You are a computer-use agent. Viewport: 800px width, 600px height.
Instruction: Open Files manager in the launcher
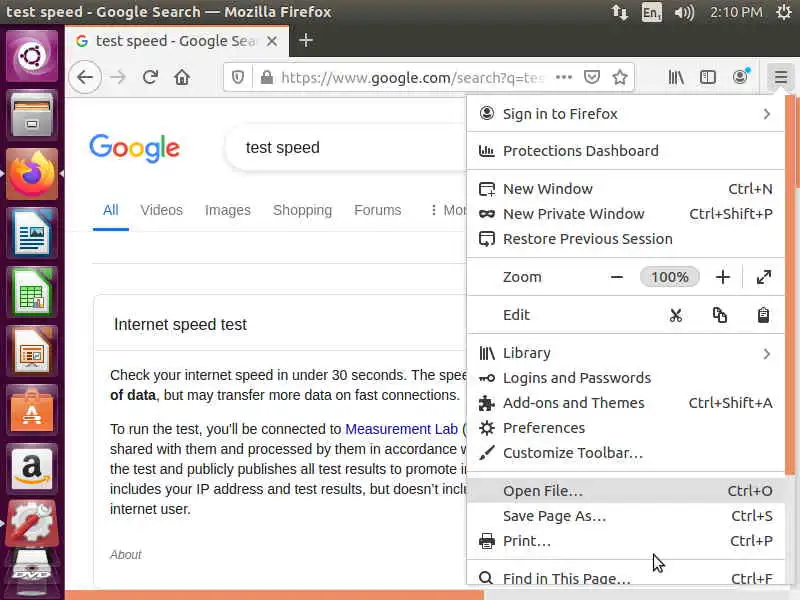point(32,115)
